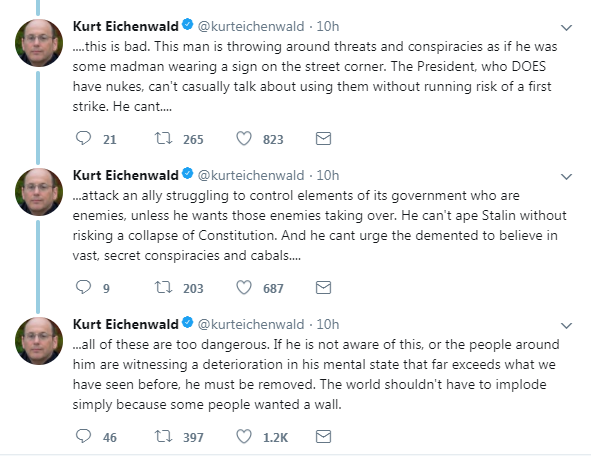
Task: Open @kurteichenwald handle on second tweet
Action: pyautogui.click(x=251, y=175)
